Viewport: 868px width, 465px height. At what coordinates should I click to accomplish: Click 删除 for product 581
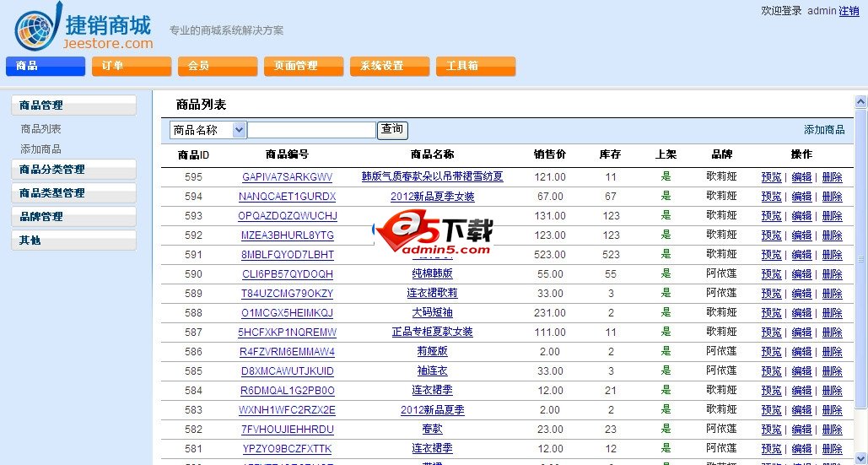(x=832, y=448)
